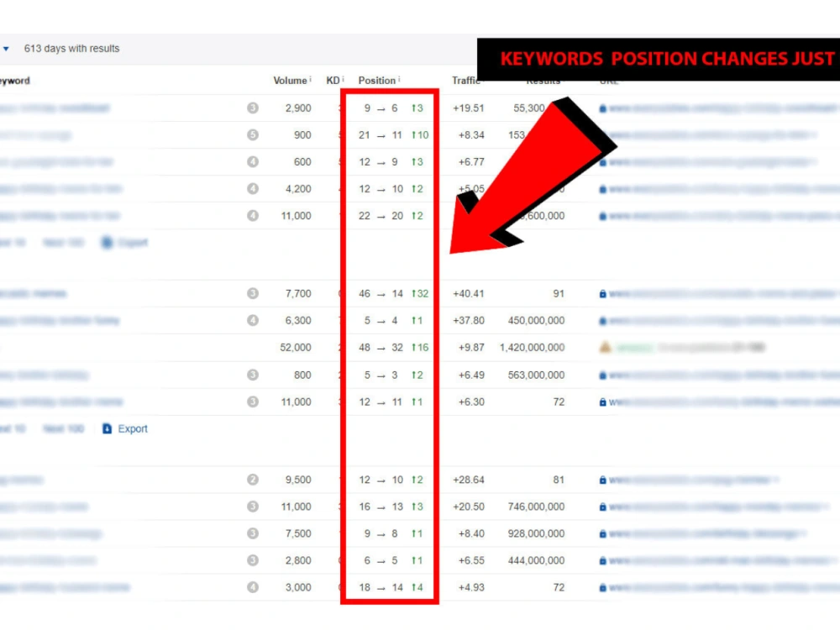Select the '48 → 32' position change cell
The width and height of the screenshot is (840, 630).
[393, 348]
